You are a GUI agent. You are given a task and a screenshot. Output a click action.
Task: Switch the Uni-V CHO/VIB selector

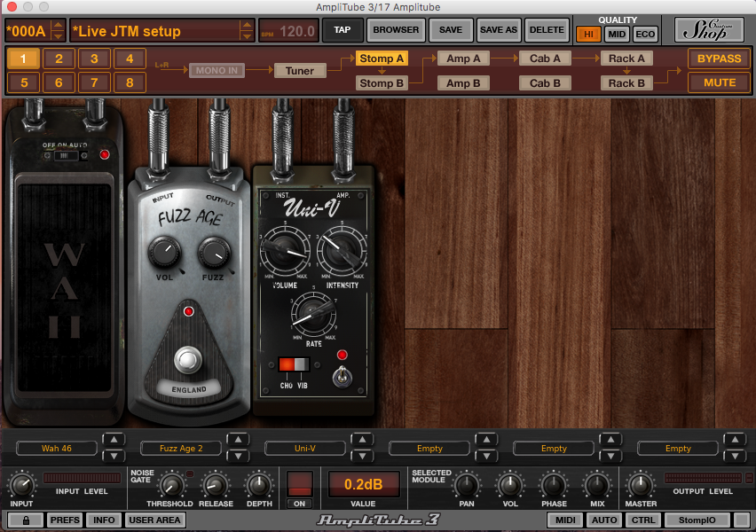[294, 364]
